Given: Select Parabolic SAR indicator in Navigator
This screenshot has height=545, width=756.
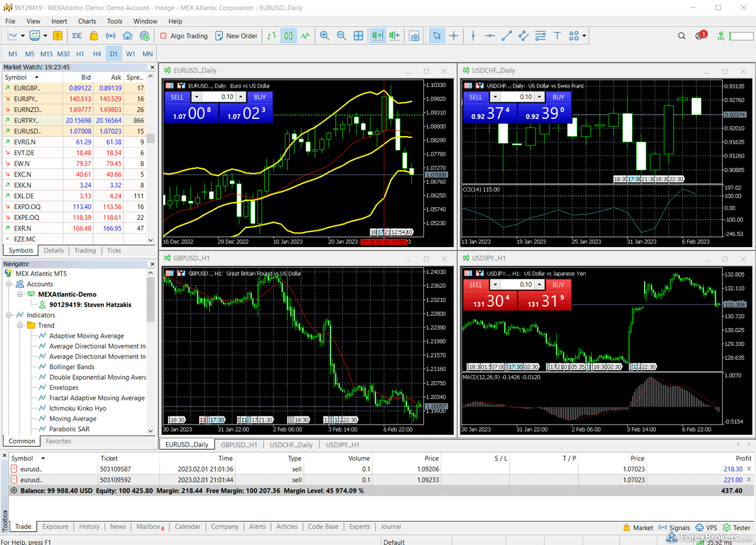Looking at the screenshot, I should [x=69, y=429].
